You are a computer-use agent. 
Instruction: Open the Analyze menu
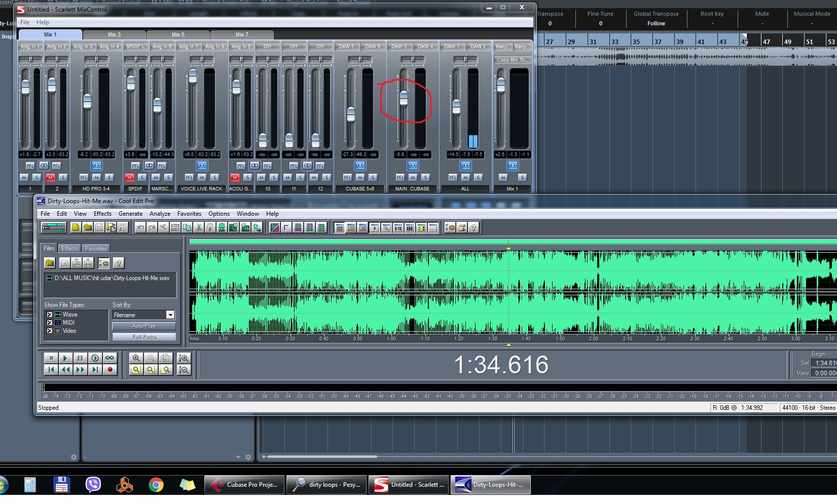(160, 214)
